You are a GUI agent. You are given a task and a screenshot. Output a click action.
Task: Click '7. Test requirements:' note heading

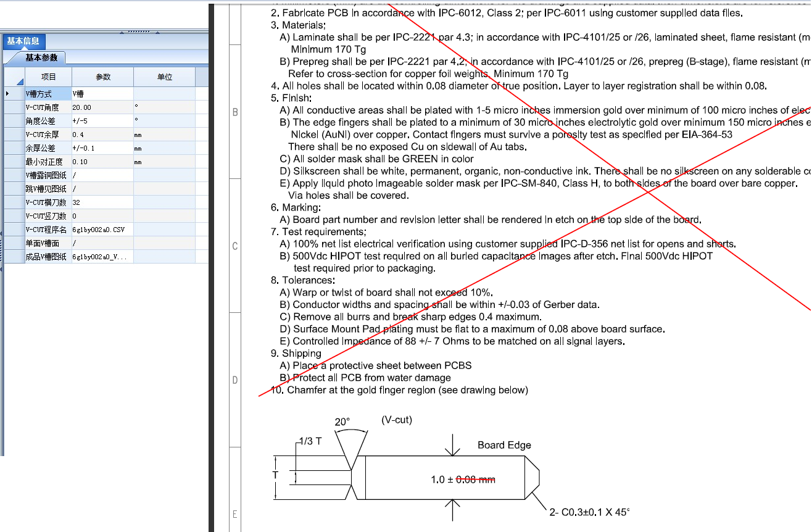318,231
